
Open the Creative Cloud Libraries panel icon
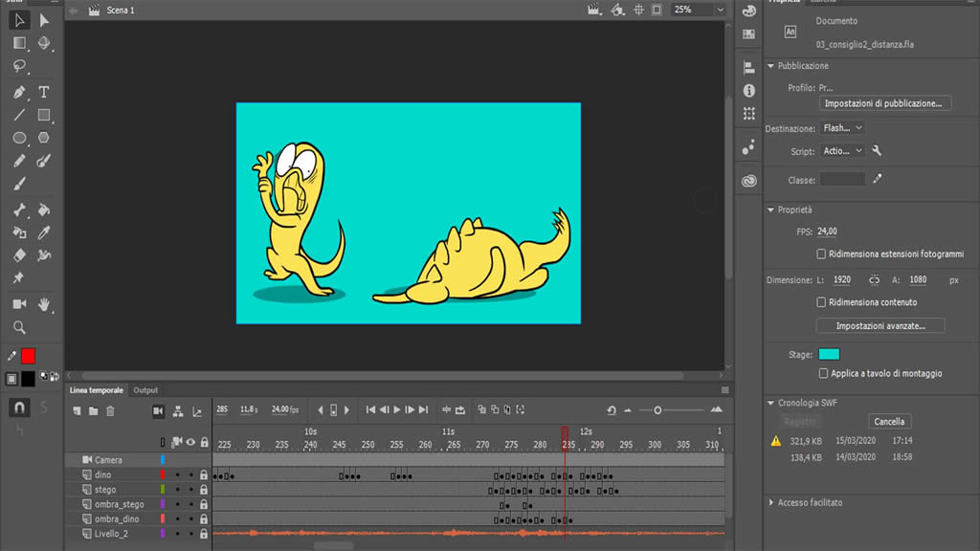pos(748,181)
